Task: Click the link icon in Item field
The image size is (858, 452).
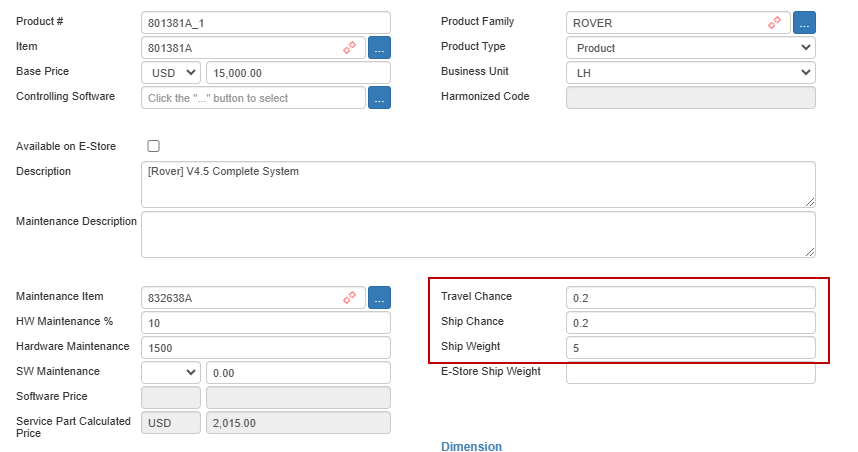Action: (349, 48)
